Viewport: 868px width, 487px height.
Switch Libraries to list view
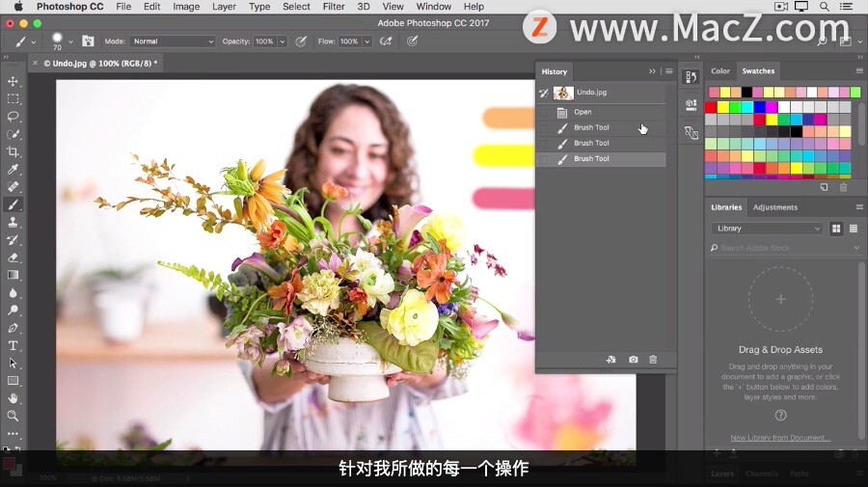pyautogui.click(x=854, y=229)
